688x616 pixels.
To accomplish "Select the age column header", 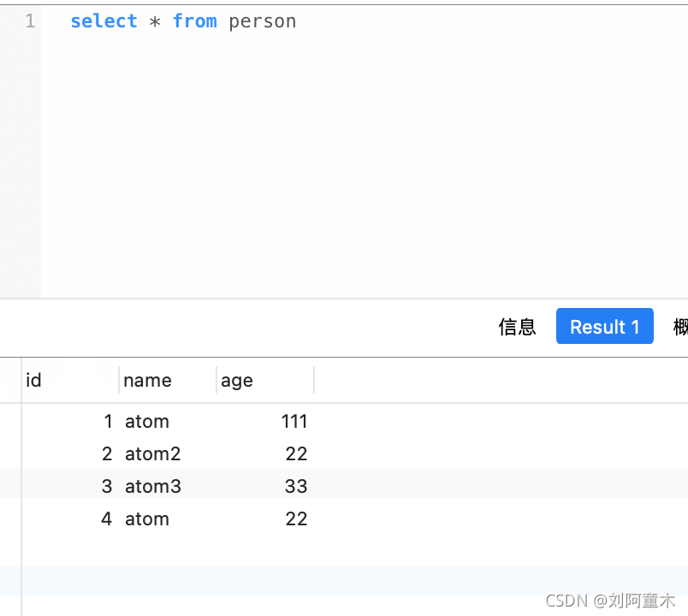I will click(x=265, y=381).
